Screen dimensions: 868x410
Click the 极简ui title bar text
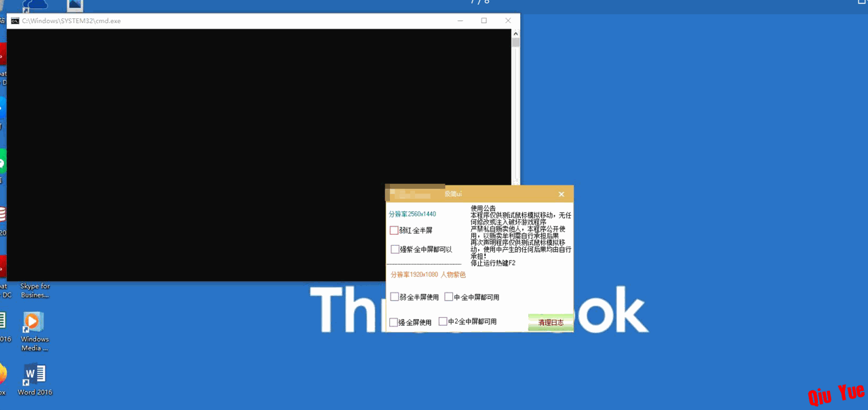(453, 194)
